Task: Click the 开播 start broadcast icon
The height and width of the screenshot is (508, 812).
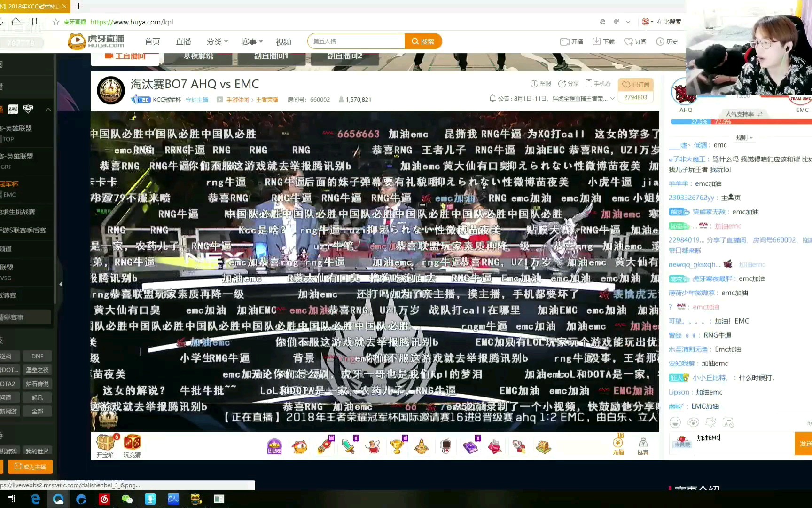Action: (571, 41)
